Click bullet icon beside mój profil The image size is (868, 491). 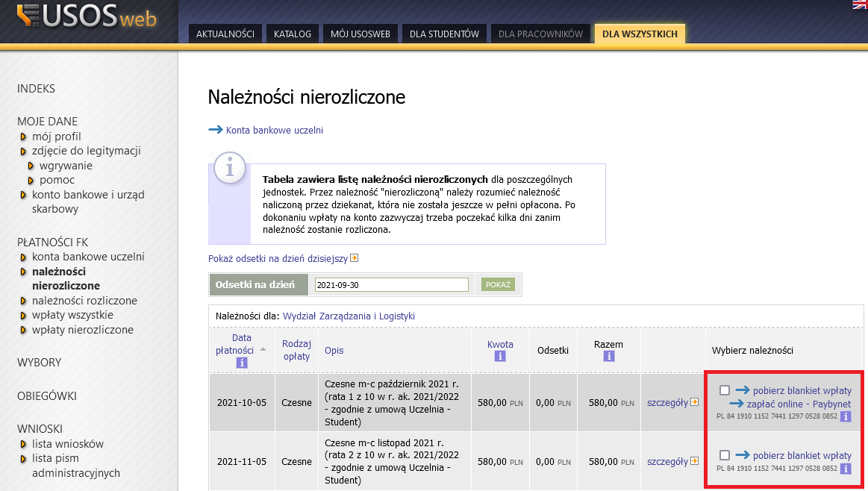(x=23, y=137)
